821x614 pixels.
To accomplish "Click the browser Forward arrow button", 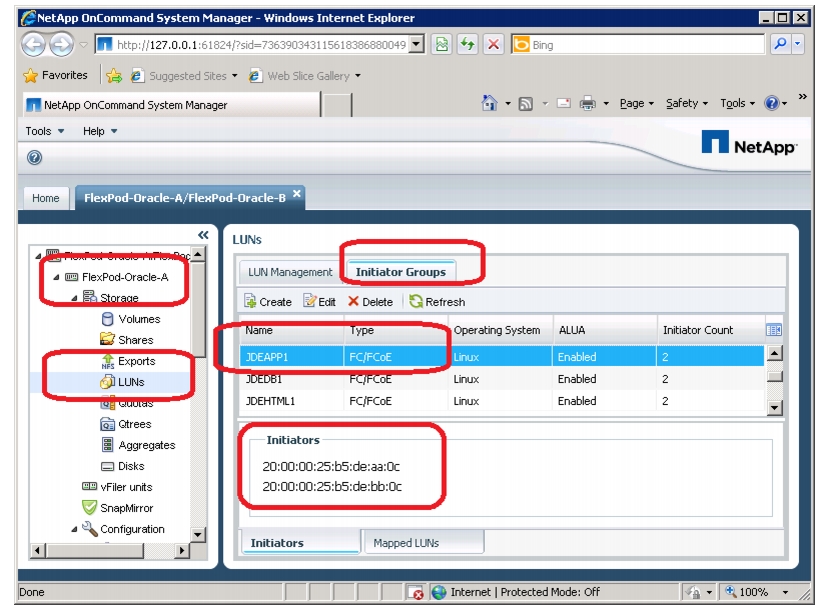I will click(62, 45).
